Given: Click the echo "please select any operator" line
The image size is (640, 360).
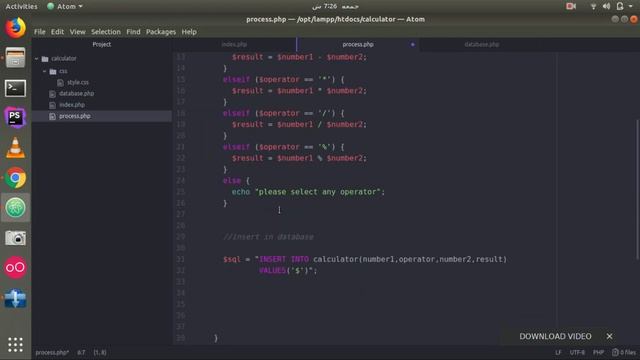Looking at the screenshot, I should coord(308,192).
